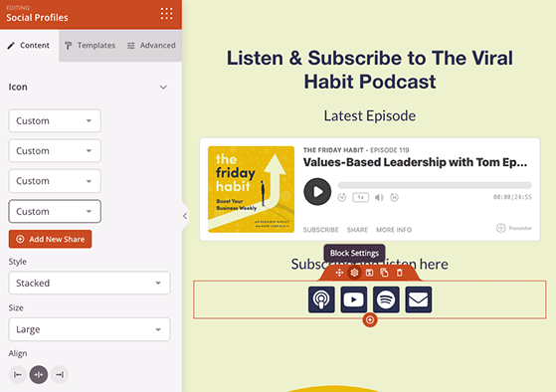
Task: Click the SUBSCRIBE link in player
Action: 320,230
